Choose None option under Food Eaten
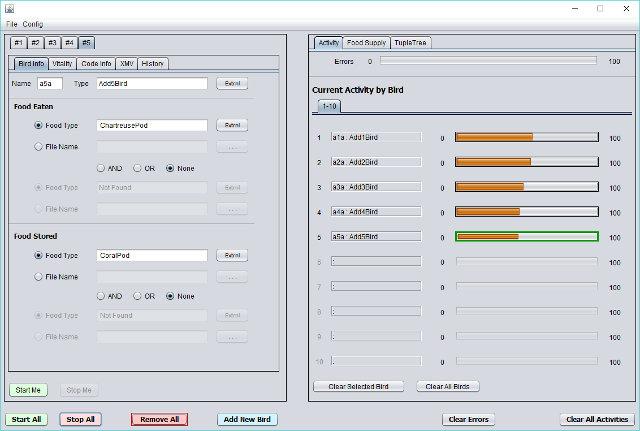 (170, 168)
